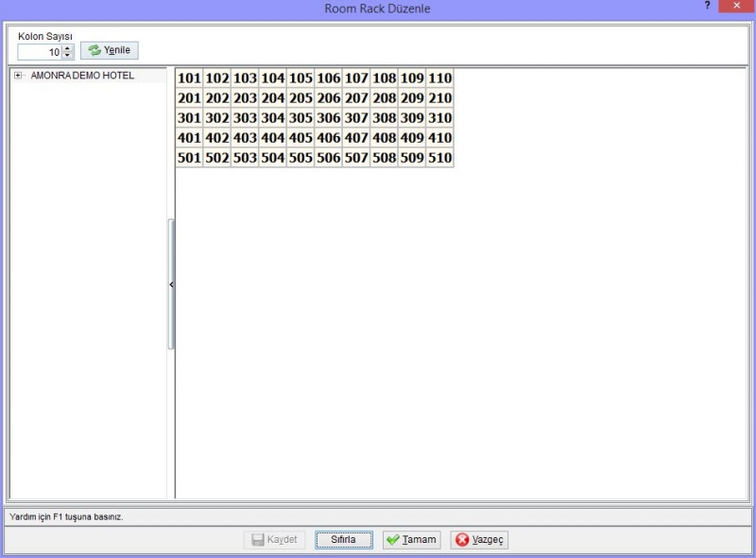Select room 207 cell

pos(356,98)
